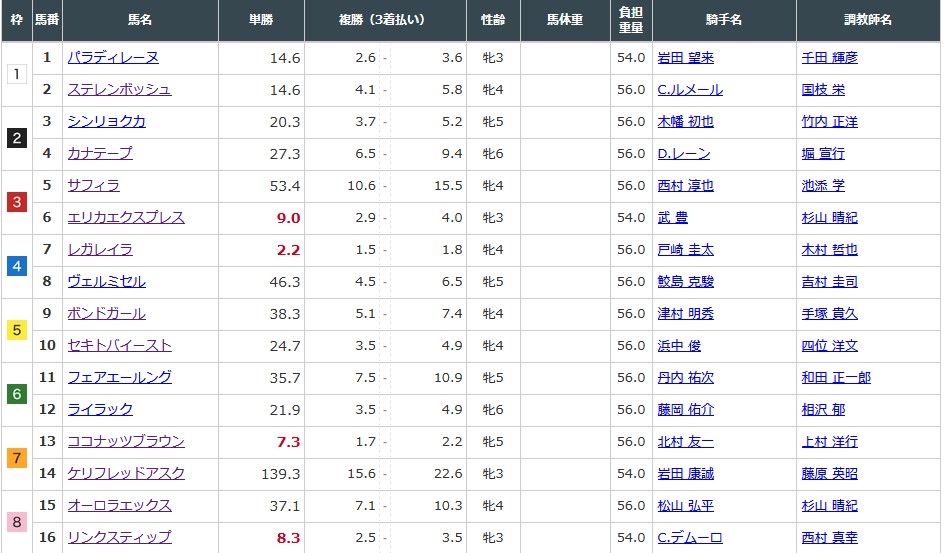This screenshot has height=553, width=946.
Task: Click trainer 木村 哲也
Action: (829, 250)
